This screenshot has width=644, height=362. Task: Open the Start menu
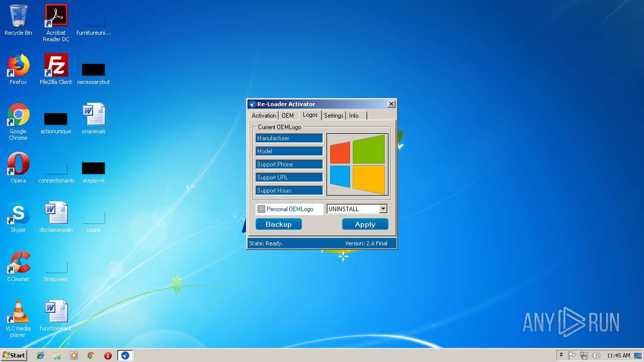pos(14,355)
